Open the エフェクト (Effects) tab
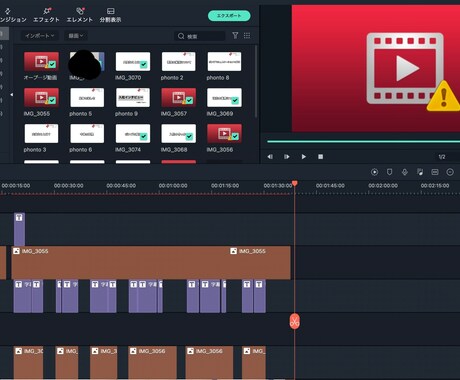The image size is (460, 380). click(46, 15)
